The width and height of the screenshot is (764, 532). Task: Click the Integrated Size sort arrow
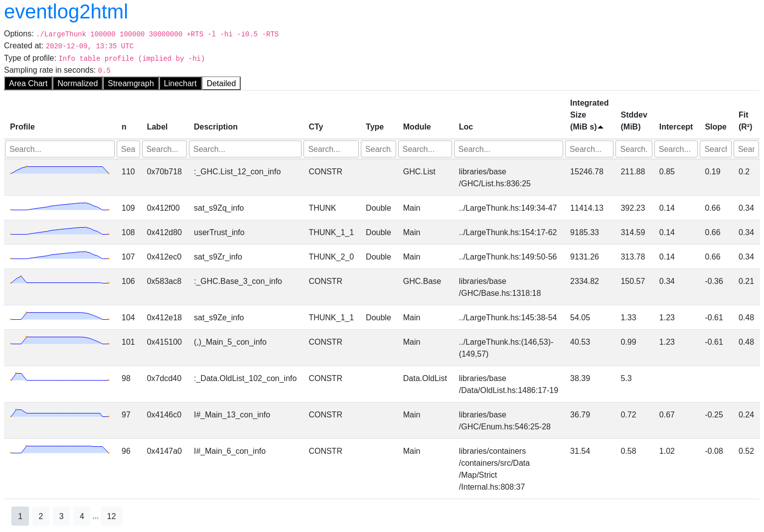601,127
